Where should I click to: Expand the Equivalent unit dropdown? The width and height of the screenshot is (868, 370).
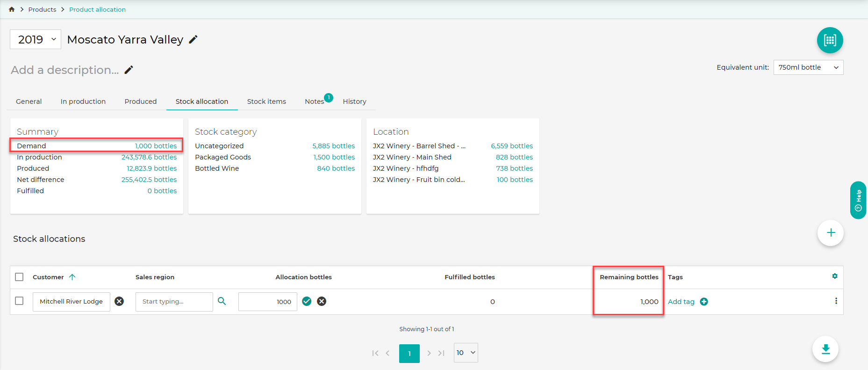(x=808, y=67)
